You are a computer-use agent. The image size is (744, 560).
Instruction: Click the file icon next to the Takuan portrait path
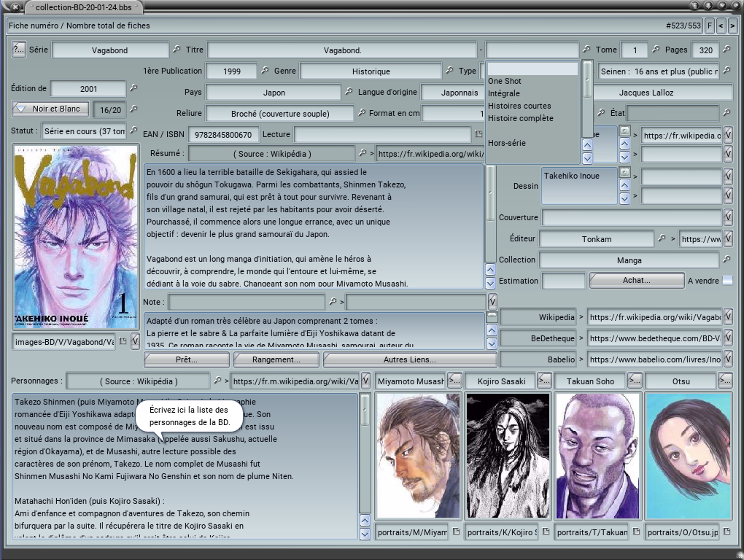coord(636,532)
